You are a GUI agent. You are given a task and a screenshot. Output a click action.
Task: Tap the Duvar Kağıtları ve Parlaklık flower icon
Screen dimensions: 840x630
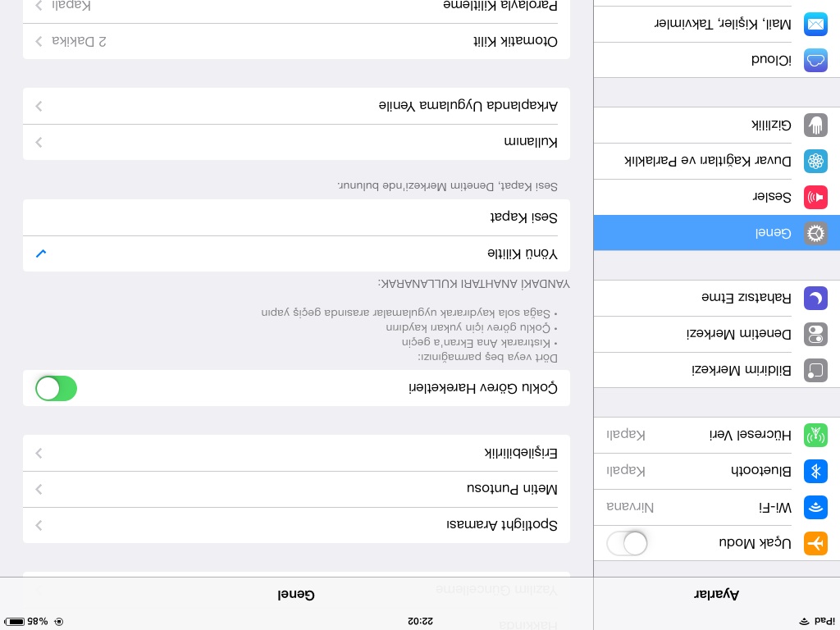coord(815,162)
